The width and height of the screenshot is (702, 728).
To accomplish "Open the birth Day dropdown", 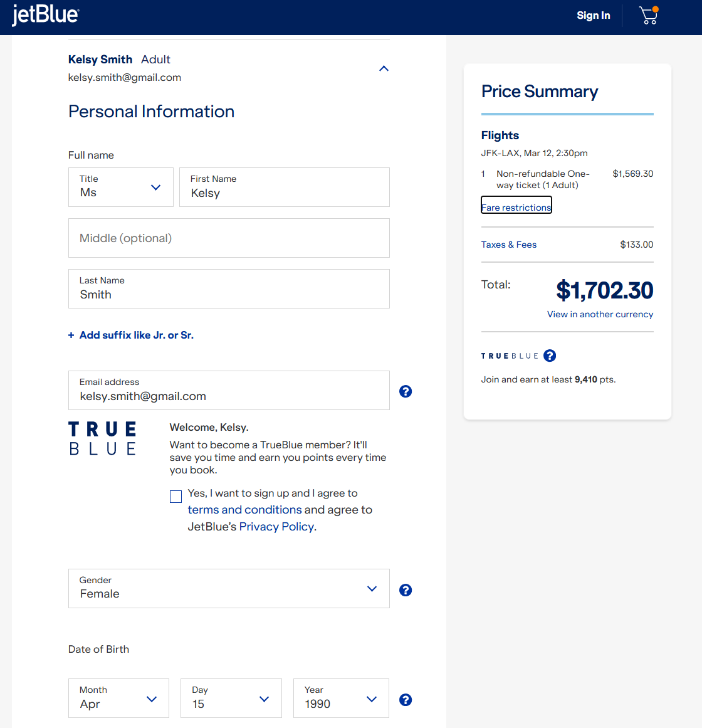I will coord(231,698).
